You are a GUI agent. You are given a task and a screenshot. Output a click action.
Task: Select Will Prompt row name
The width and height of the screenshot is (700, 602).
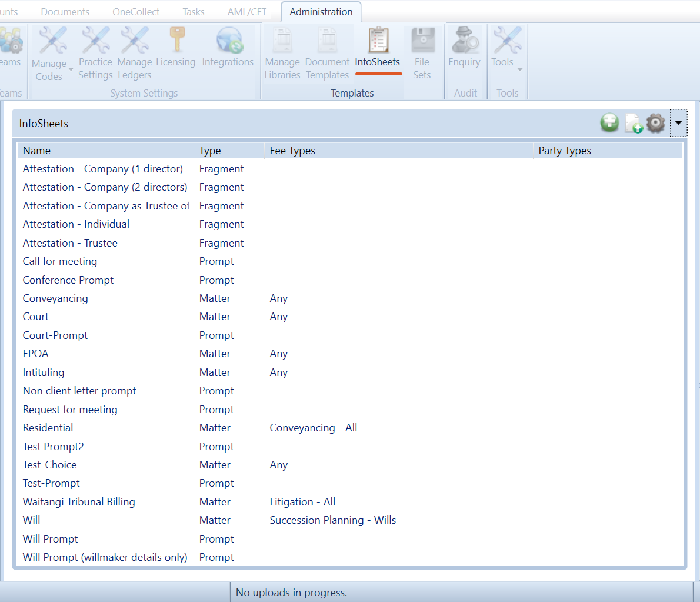(51, 539)
